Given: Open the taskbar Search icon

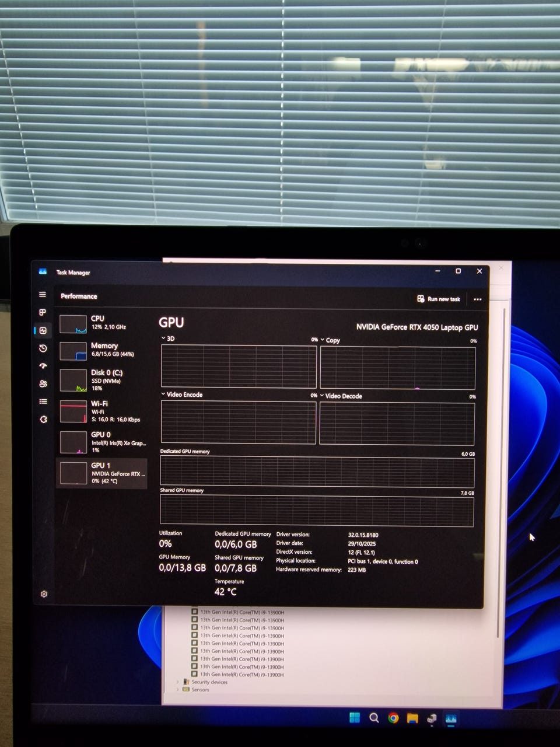Looking at the screenshot, I should (374, 718).
